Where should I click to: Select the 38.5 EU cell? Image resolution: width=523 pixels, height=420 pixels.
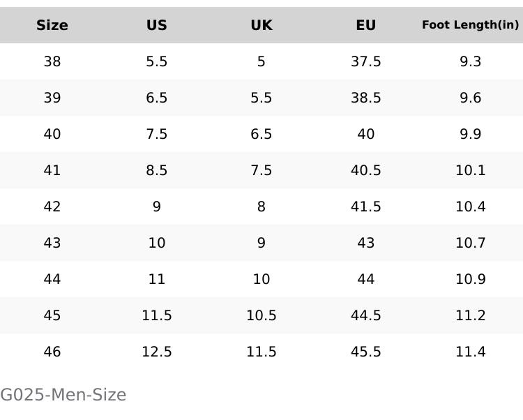(x=366, y=98)
